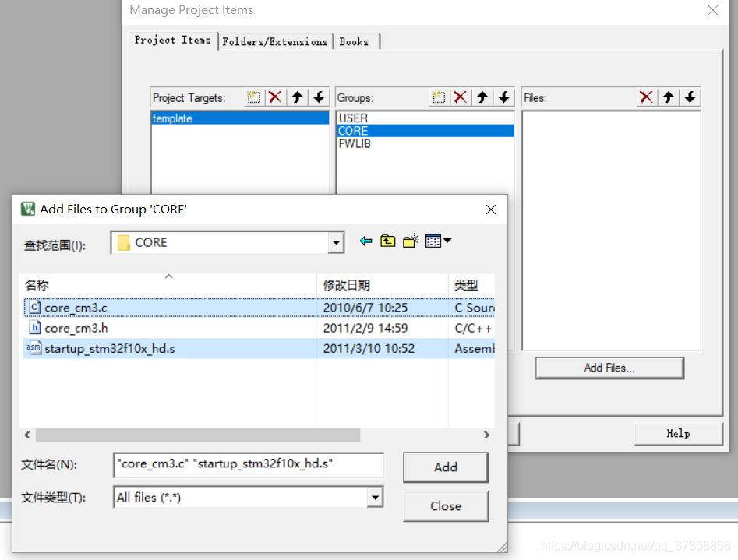The height and width of the screenshot is (560, 738).
Task: Click the Add Files... button
Action: pos(609,368)
